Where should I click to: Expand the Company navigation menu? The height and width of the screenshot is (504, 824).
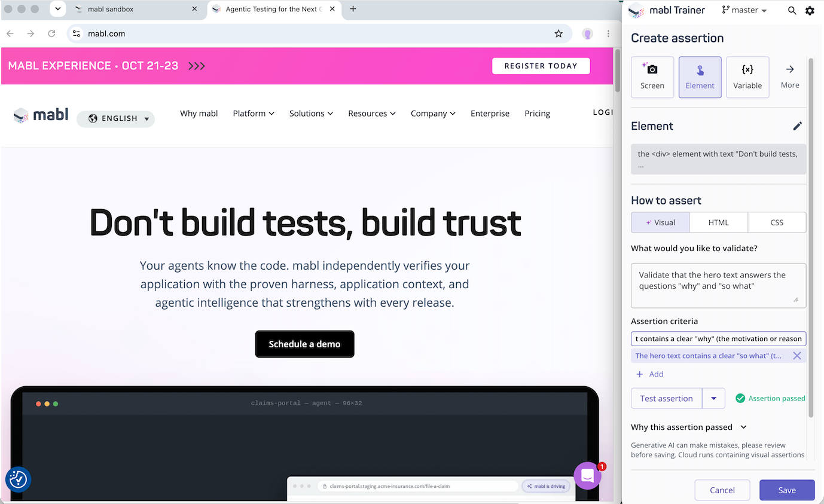pos(433,114)
